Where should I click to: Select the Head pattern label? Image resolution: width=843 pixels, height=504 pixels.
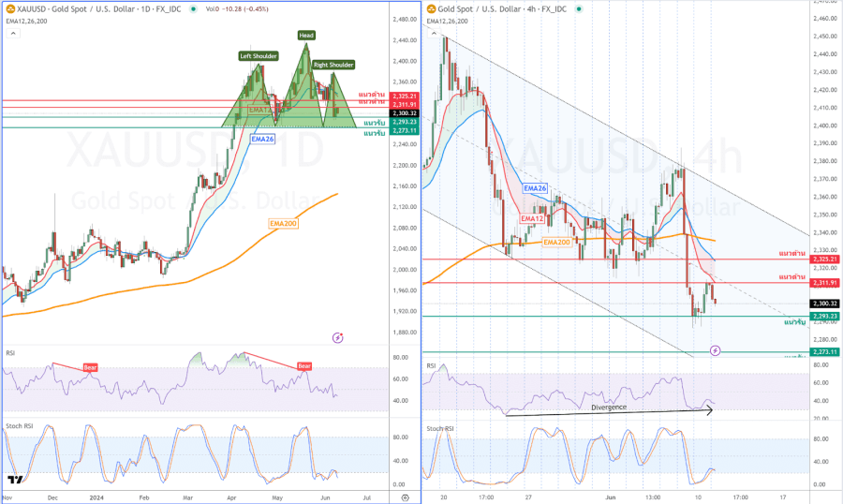click(306, 36)
